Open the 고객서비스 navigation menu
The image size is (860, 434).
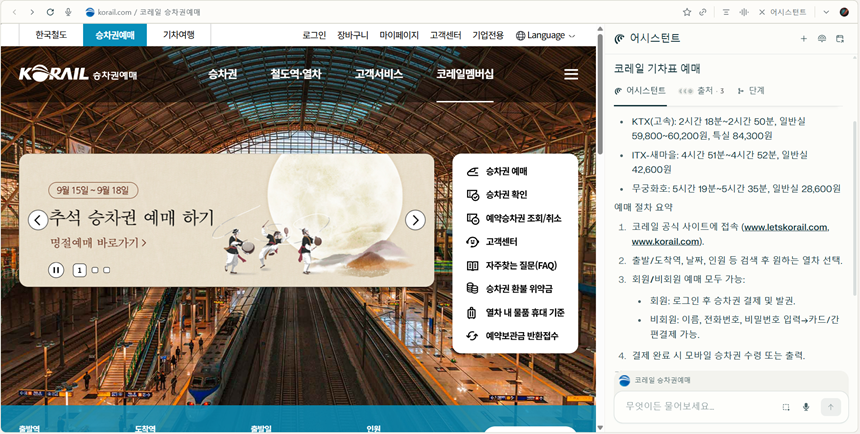pyautogui.click(x=379, y=74)
